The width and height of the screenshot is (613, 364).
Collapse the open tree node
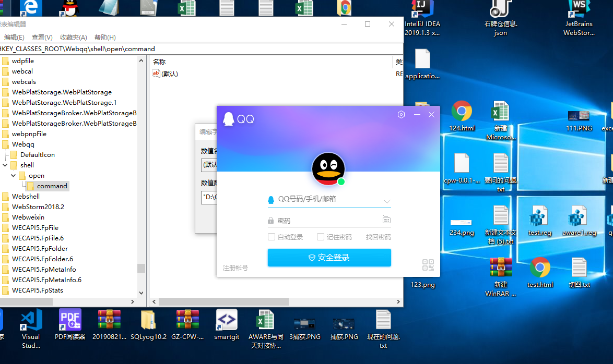point(13,175)
